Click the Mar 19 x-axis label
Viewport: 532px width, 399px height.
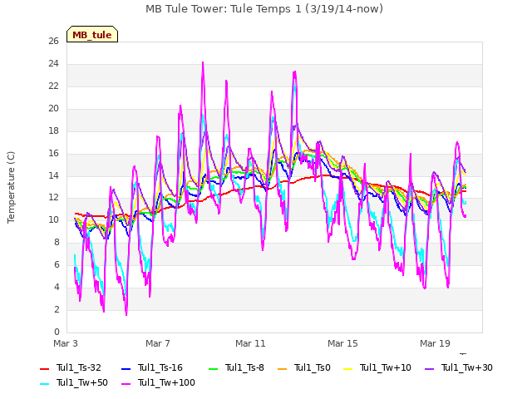click(x=435, y=343)
